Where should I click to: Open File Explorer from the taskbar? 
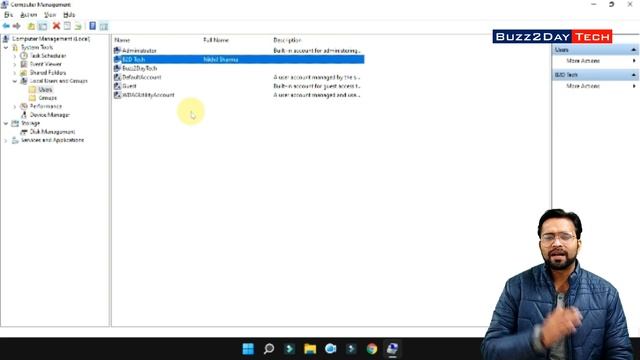click(310, 349)
